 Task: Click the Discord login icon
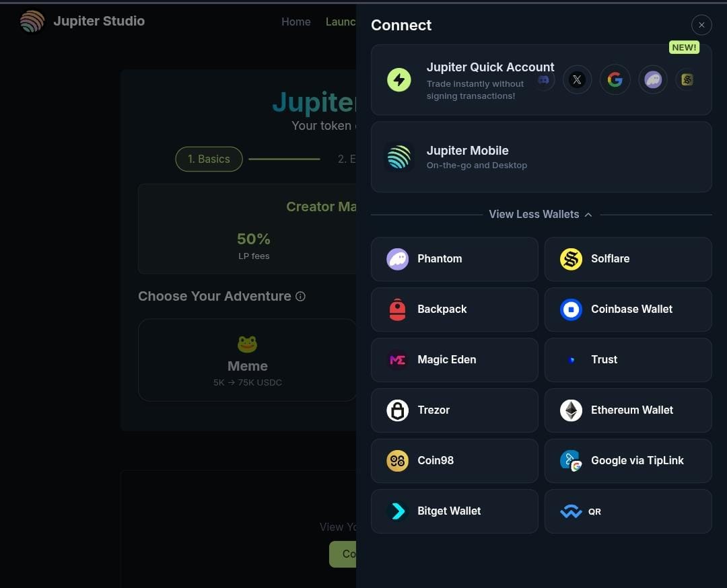[x=544, y=79]
